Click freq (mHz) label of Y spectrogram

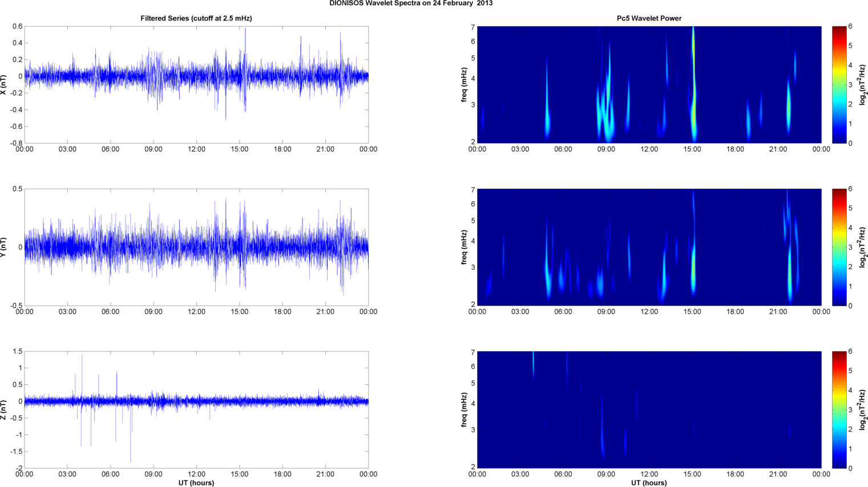(x=465, y=247)
